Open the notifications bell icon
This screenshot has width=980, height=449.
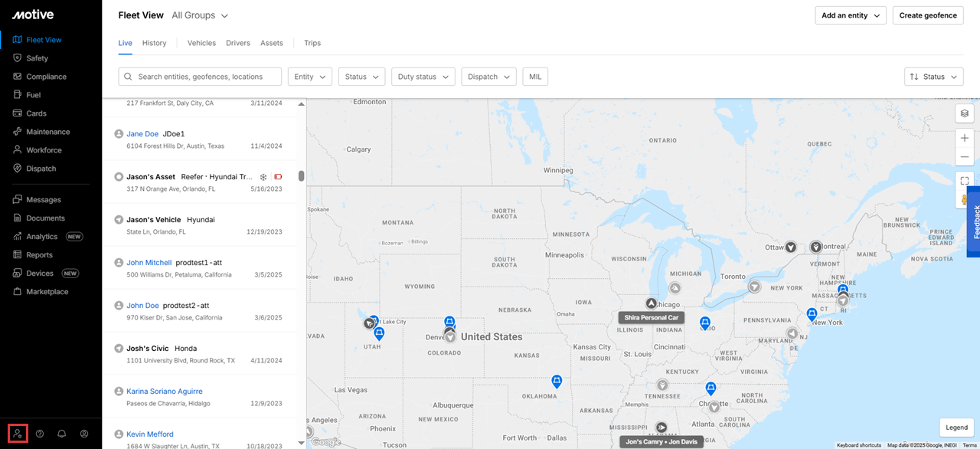pos(62,434)
